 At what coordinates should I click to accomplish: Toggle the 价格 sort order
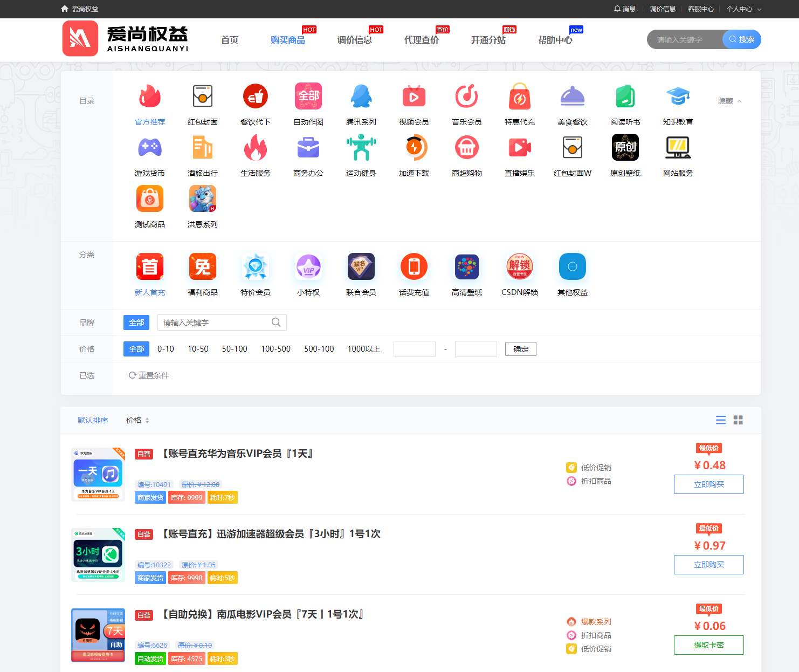click(x=136, y=420)
